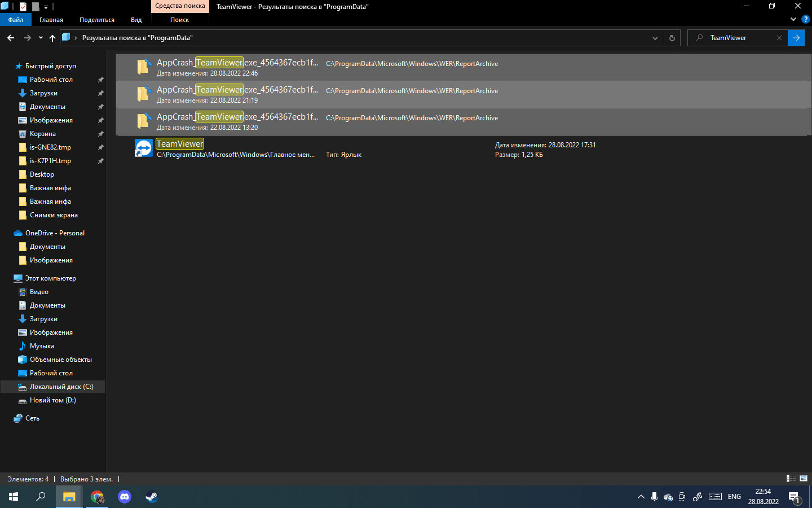
Task: Customize Quick Access Toolbar dropdown arrow
Action: tap(46, 7)
